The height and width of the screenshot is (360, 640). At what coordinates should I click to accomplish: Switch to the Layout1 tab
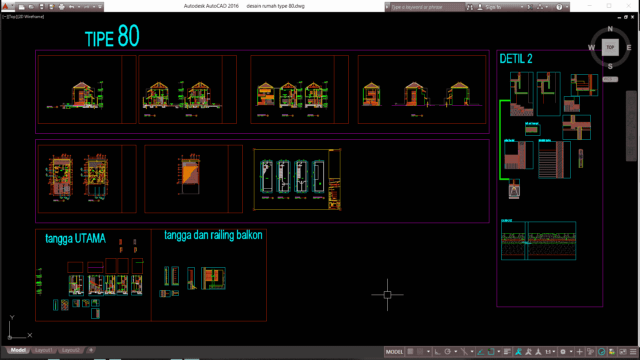[x=43, y=350]
